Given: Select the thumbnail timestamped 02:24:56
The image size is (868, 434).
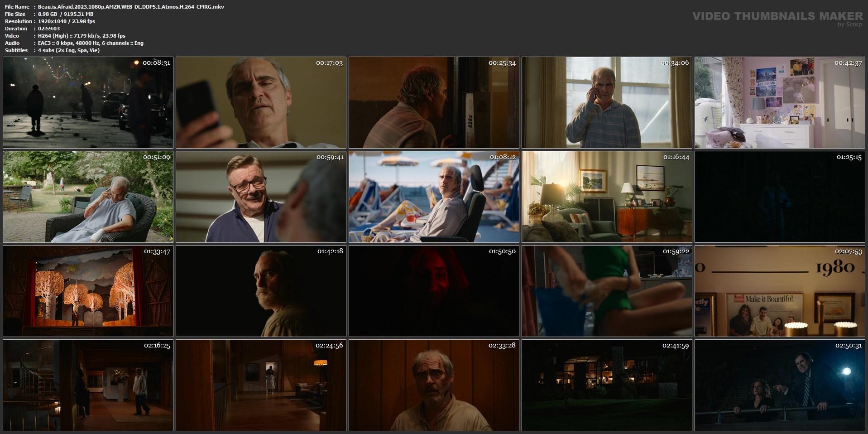Looking at the screenshot, I should (261, 385).
